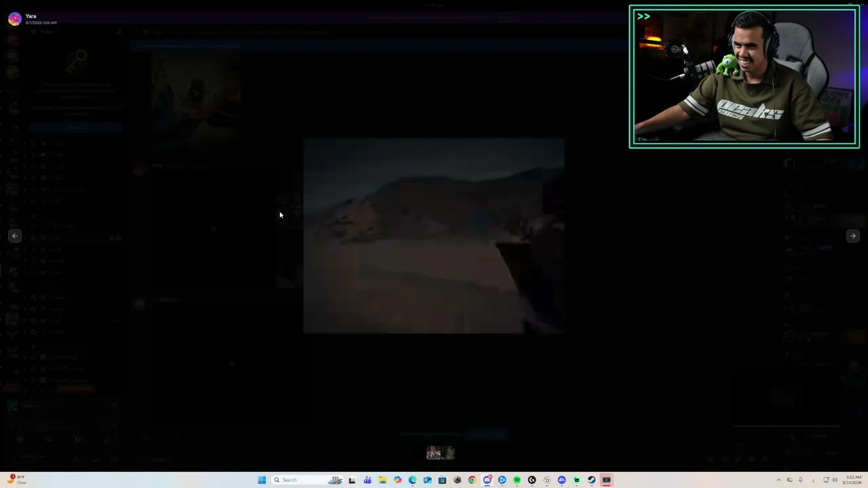Select the first thumbnail in image carousel
This screenshot has width=868, height=488.
click(x=433, y=453)
